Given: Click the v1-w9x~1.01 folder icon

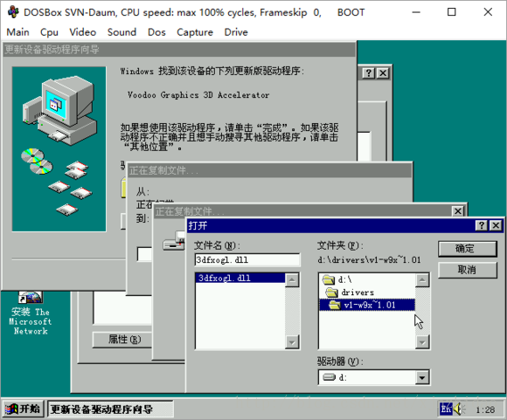Looking at the screenshot, I should (x=335, y=305).
